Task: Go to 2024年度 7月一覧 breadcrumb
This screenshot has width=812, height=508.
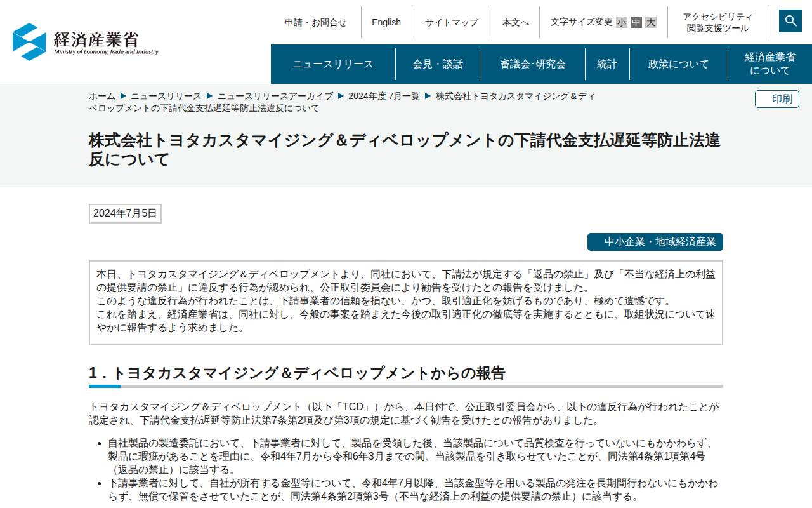Action: tap(384, 96)
